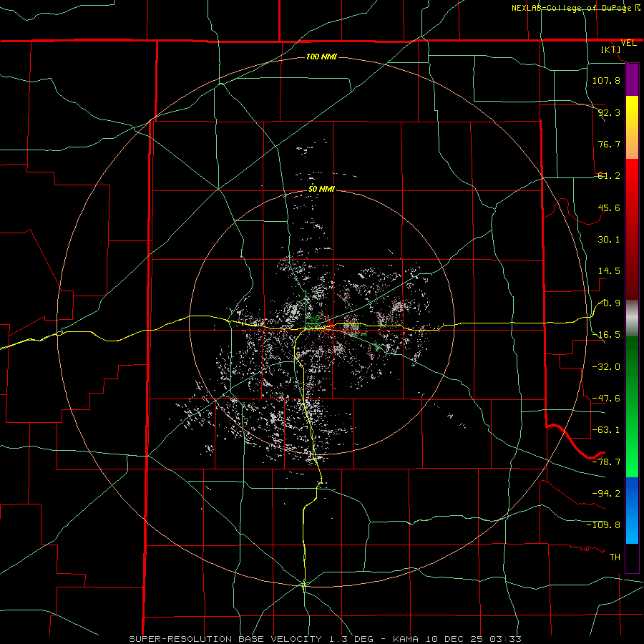Click the -109.8 velocity scale value
The height and width of the screenshot is (644, 644).
[x=603, y=525]
